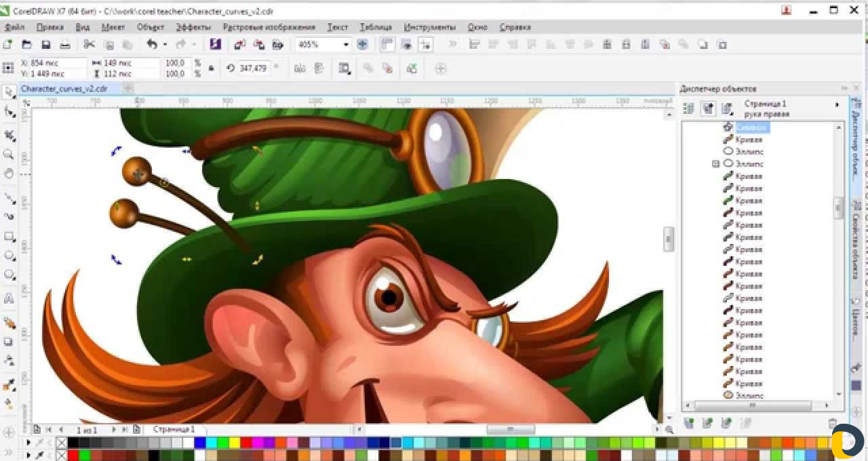Toggle Edit across layers button
This screenshot has height=461, width=868.
coord(708,108)
